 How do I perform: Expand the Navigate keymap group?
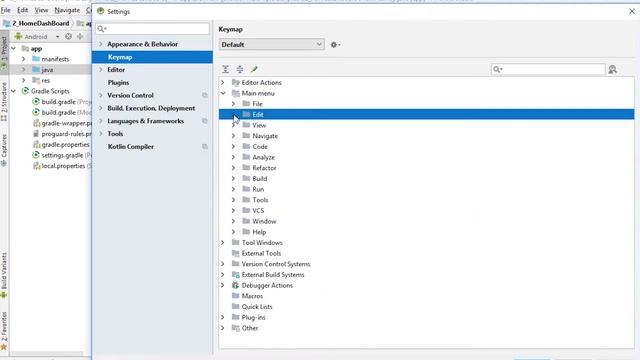pos(233,136)
